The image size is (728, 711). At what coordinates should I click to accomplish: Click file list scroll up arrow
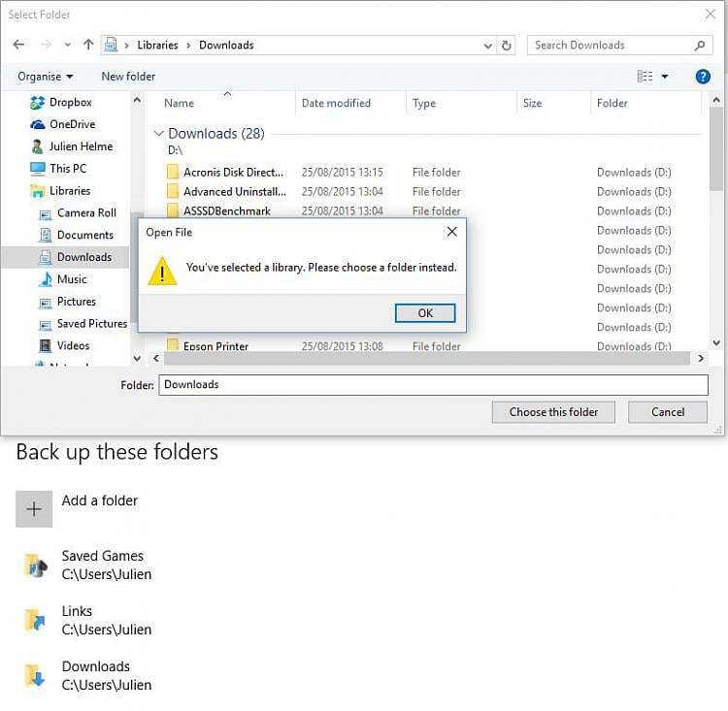pyautogui.click(x=716, y=99)
